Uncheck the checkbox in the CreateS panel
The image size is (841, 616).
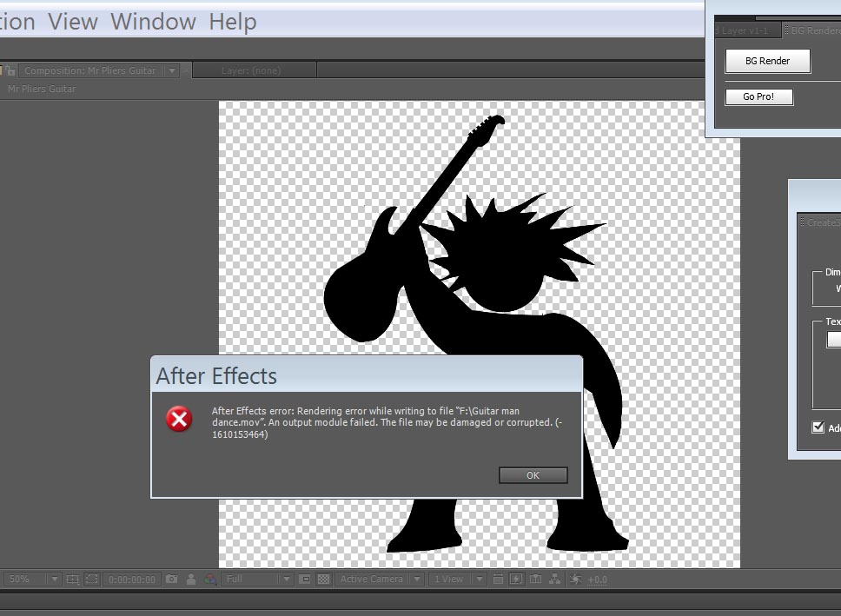pyautogui.click(x=817, y=427)
